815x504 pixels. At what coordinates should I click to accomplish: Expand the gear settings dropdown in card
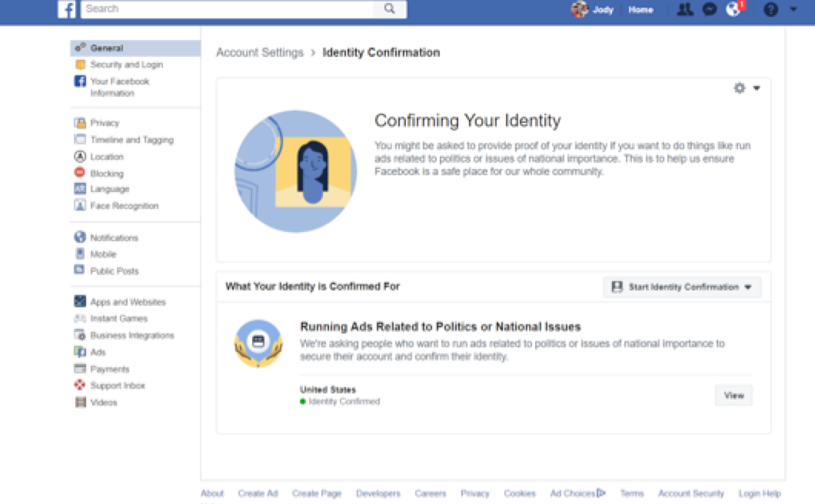(747, 88)
